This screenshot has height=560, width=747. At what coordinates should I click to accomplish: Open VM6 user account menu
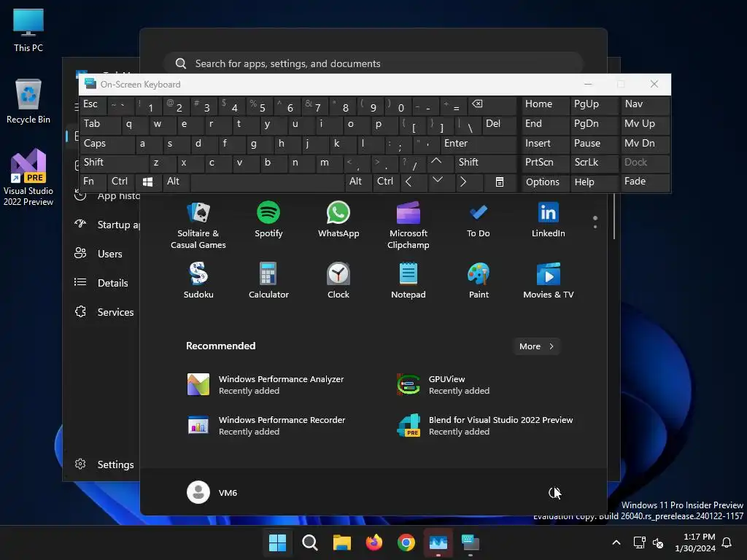click(x=212, y=492)
